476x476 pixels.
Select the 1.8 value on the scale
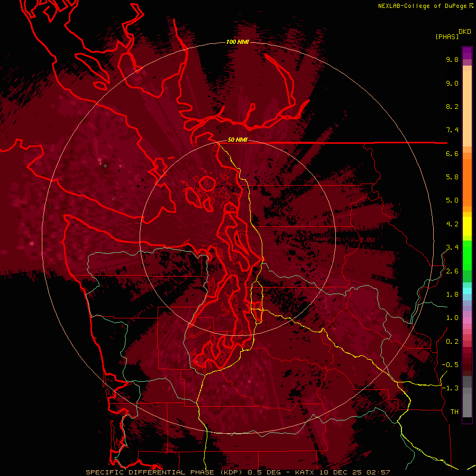(x=452, y=295)
